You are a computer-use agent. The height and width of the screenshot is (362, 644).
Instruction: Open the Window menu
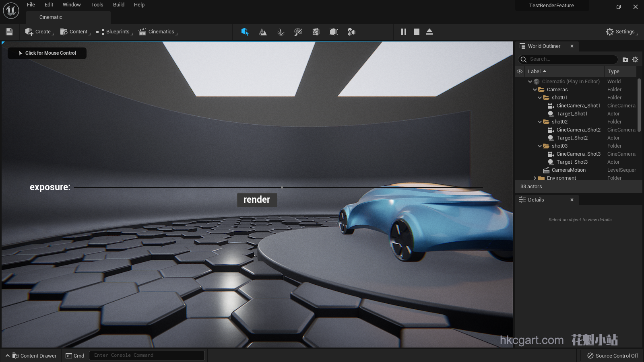pos(72,5)
